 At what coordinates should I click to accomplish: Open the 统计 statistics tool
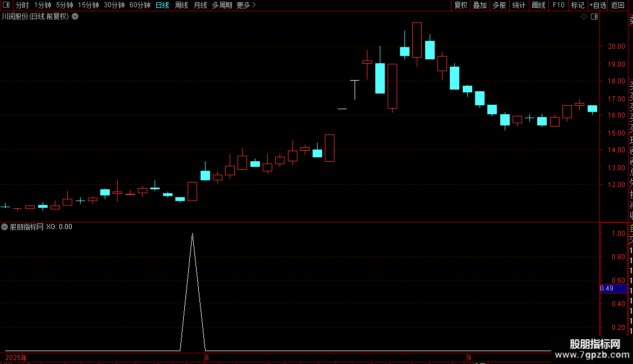[519, 5]
